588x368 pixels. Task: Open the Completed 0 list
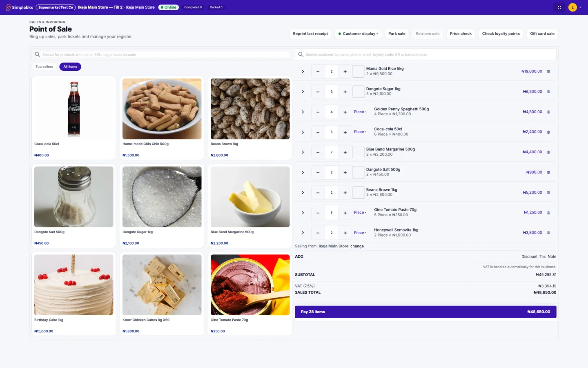(193, 7)
